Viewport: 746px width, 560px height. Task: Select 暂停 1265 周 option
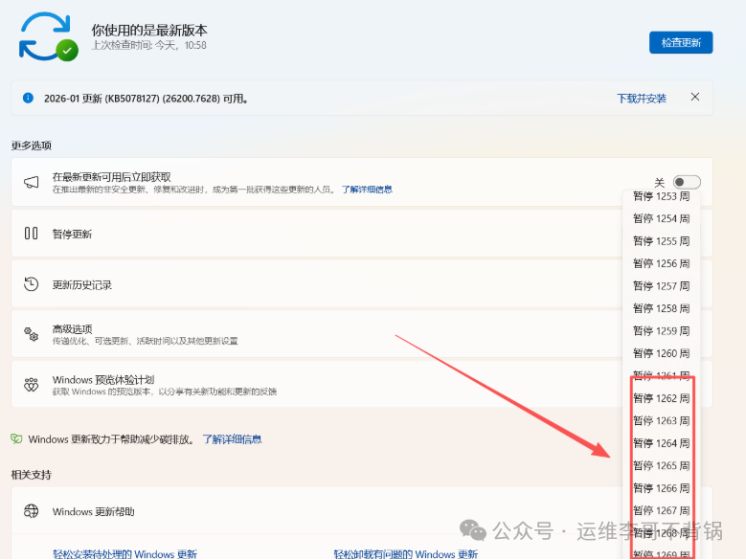point(662,465)
